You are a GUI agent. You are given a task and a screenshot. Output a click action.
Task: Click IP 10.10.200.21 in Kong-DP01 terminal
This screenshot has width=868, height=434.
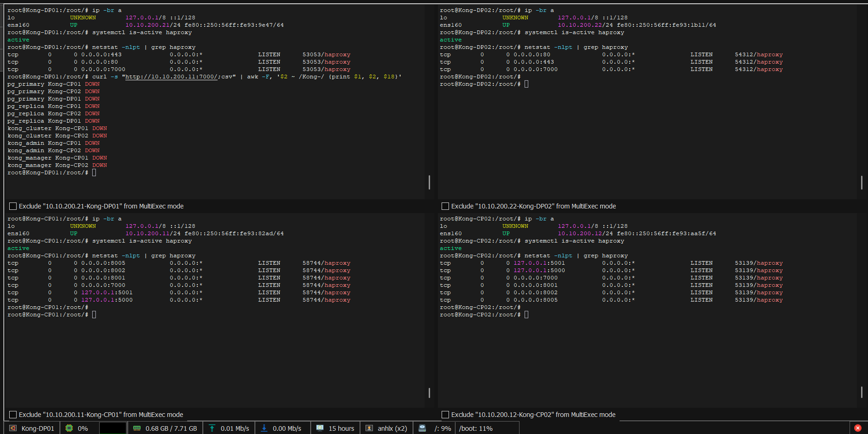tap(148, 25)
